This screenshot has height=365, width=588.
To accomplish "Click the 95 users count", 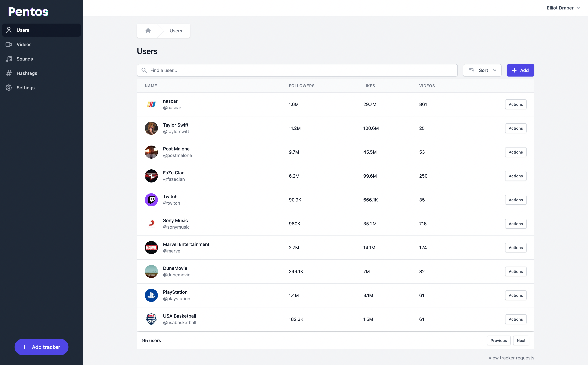I will (151, 340).
